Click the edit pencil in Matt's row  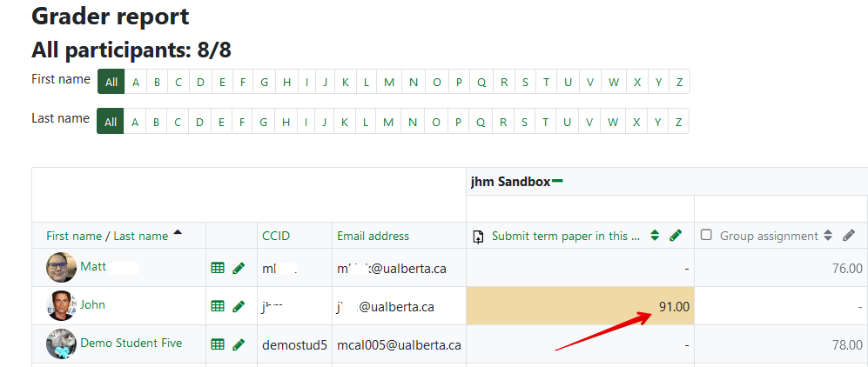tap(239, 269)
